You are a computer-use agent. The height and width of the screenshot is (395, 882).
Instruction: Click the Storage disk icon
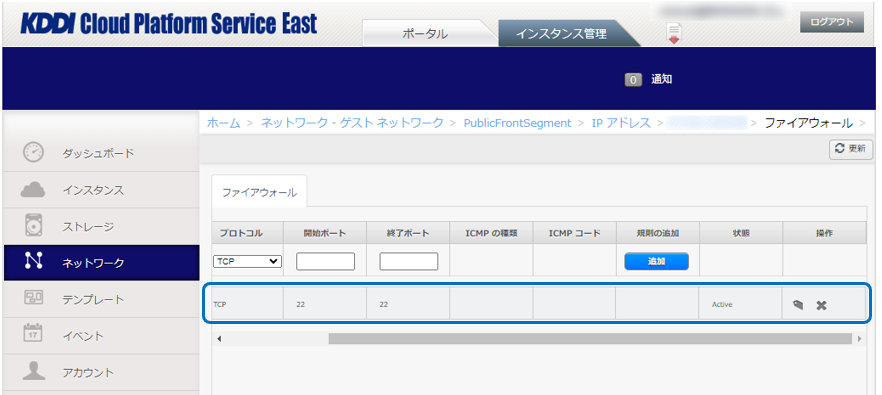pyautogui.click(x=33, y=226)
